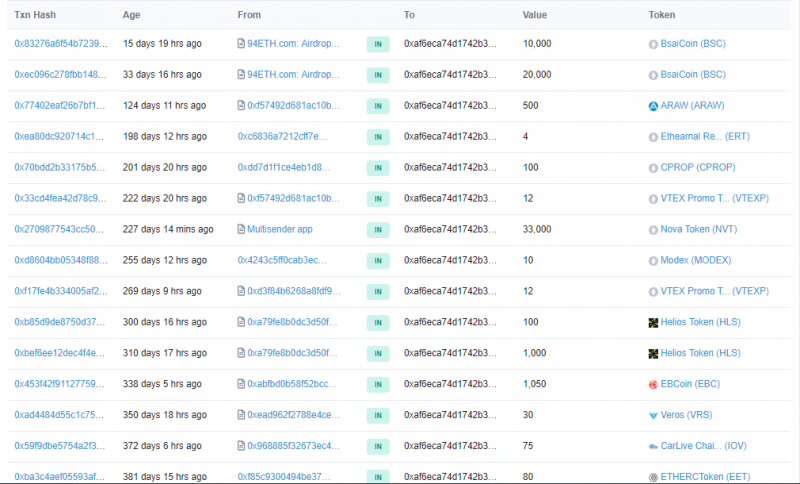Open transaction hash 0xbef6ee12dec4f4e
Image resolution: width=800 pixels, height=484 pixels.
click(59, 353)
